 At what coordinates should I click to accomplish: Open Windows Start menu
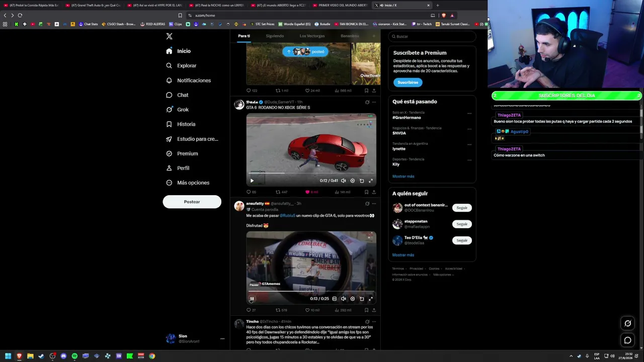[x=8, y=356]
